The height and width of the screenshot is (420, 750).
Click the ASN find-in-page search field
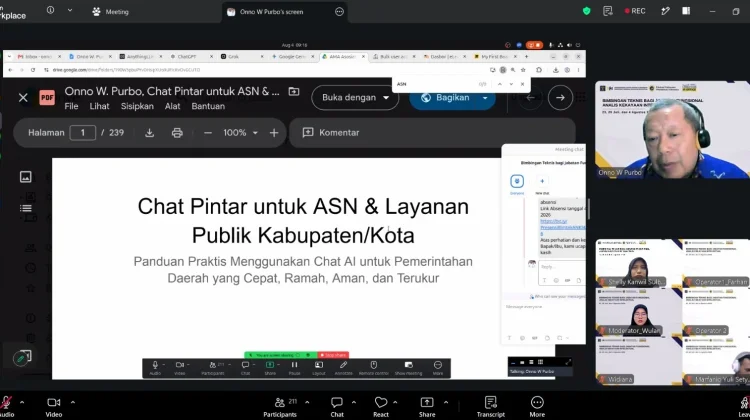click(x=435, y=84)
